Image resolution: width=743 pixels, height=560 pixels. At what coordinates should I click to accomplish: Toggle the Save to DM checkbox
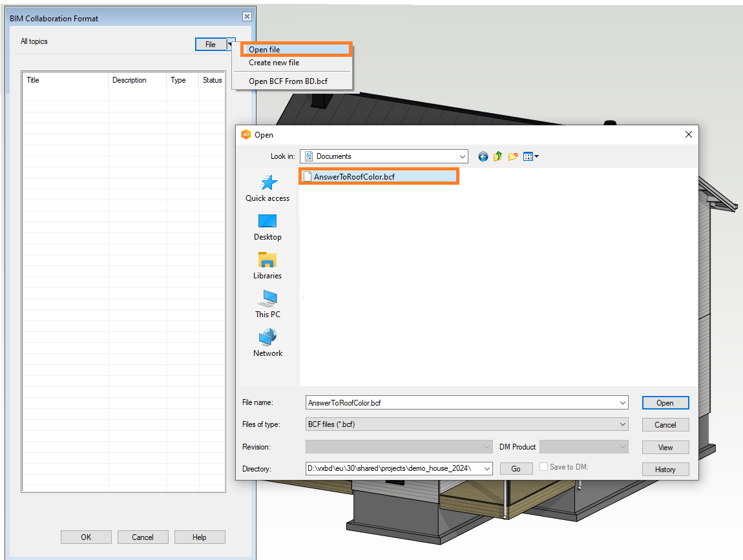(x=543, y=467)
